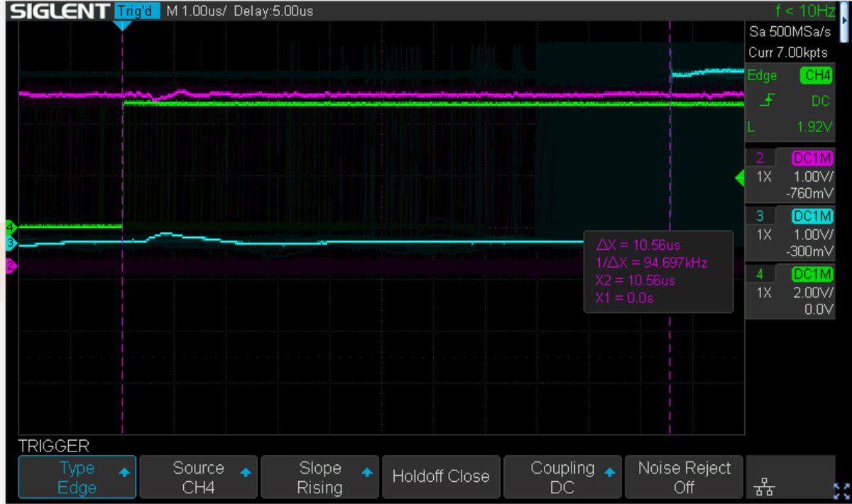Open the trigger Type Edge menu

pos(77,478)
